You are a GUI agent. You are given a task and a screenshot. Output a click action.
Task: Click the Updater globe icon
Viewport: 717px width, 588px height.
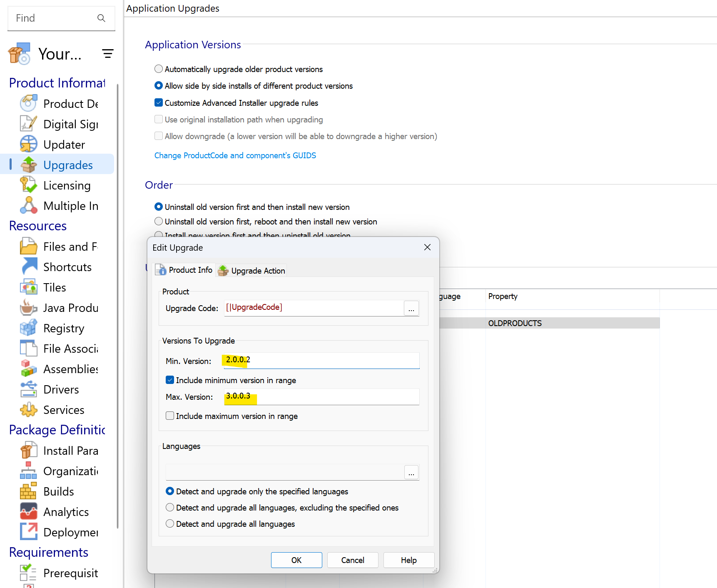coord(28,144)
